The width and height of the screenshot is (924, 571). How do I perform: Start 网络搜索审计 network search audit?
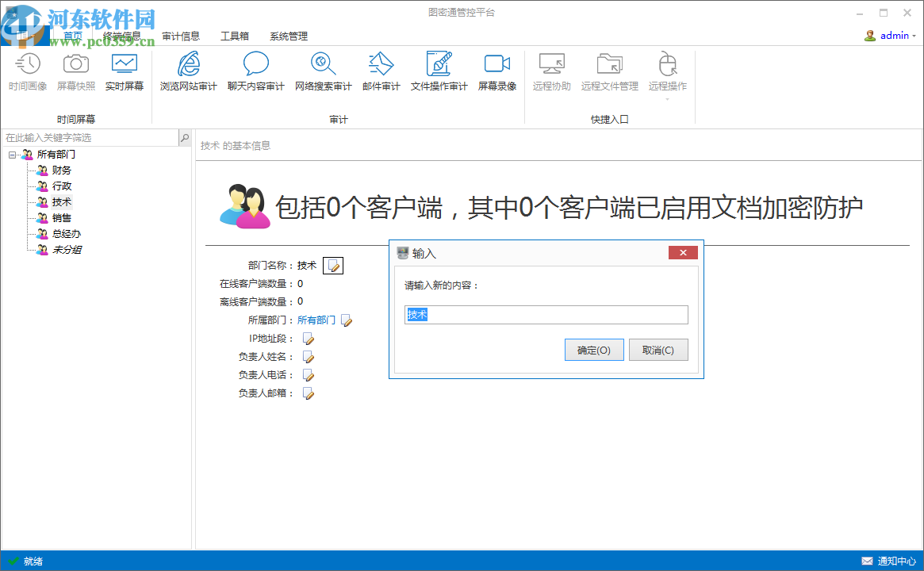[323, 71]
